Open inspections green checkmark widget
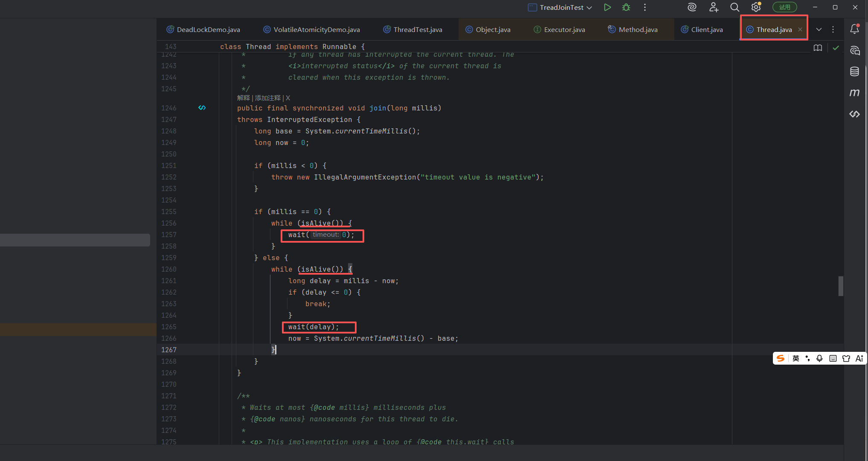 836,48
